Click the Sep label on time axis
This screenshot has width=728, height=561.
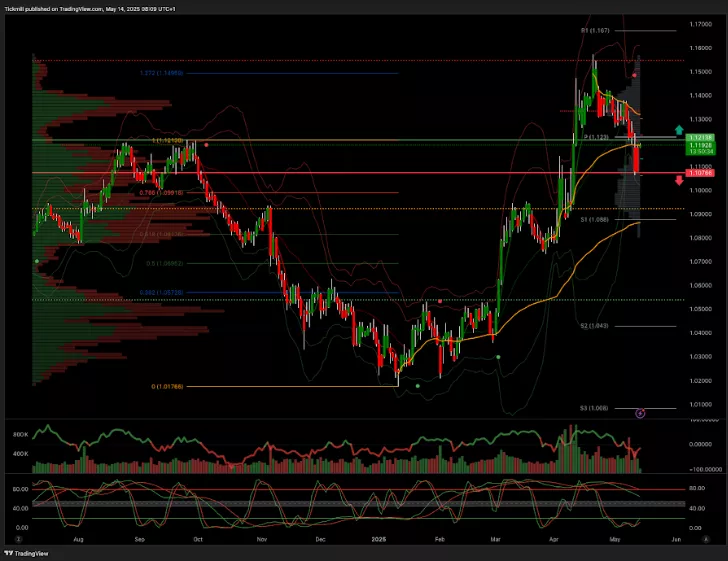[x=139, y=539]
